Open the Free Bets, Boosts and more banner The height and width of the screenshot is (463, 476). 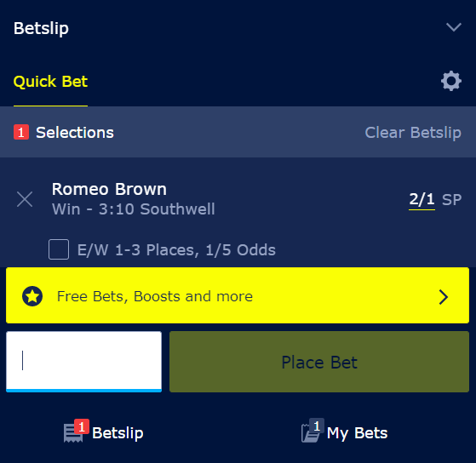238,295
